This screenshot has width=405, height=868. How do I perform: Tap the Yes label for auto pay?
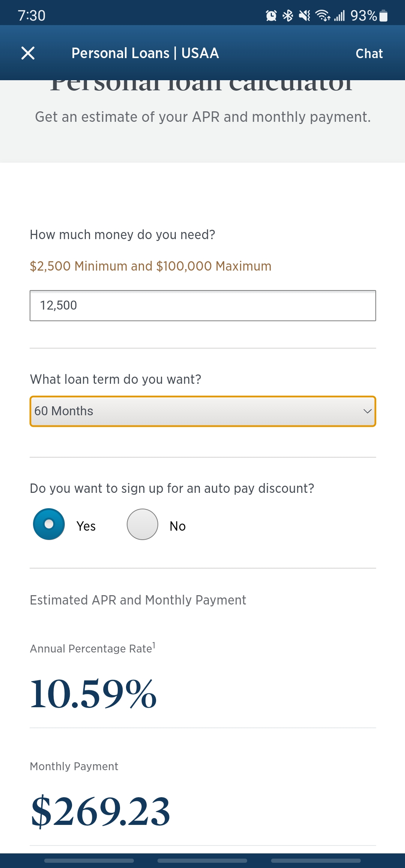tap(86, 526)
